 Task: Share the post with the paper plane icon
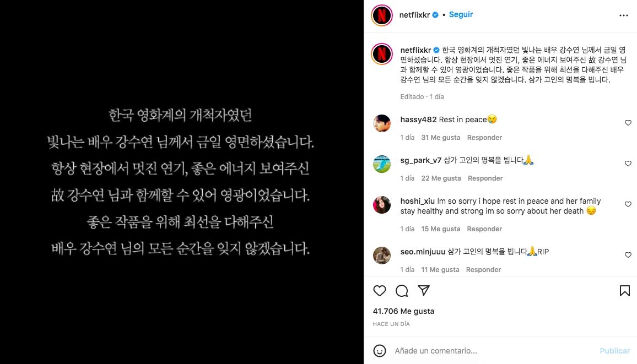coord(424,290)
